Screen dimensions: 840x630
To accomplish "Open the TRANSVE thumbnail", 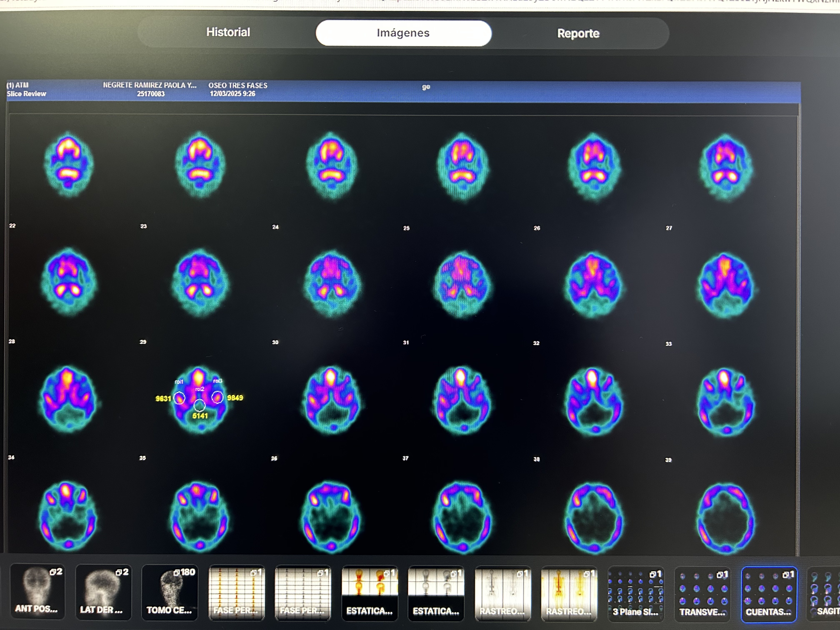I will point(702,595).
